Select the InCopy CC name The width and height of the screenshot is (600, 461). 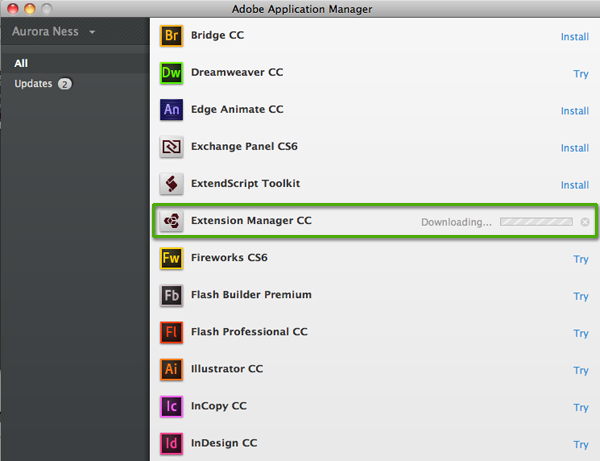coord(219,406)
